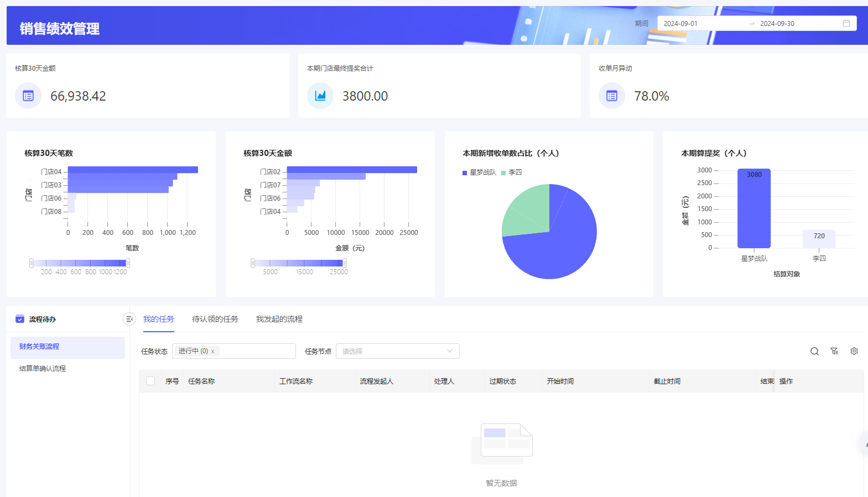Click right handle of 笔数 range slider
Image resolution: width=868 pixels, height=497 pixels.
pyautogui.click(x=128, y=263)
